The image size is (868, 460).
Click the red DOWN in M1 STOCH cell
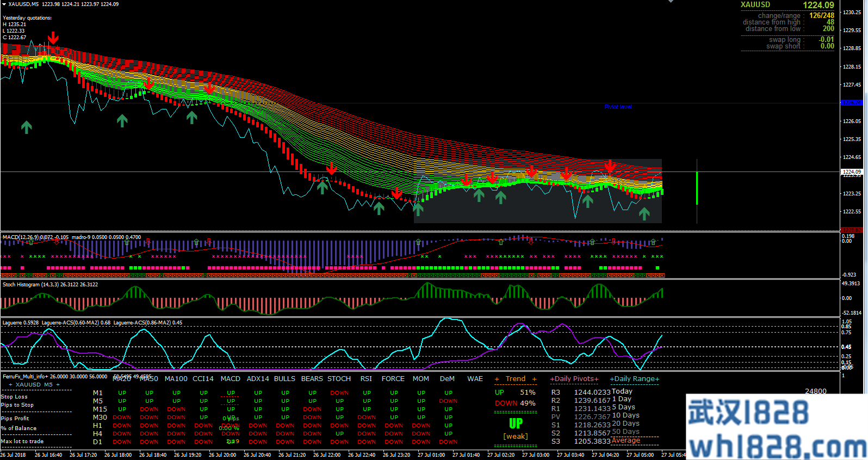pos(339,393)
